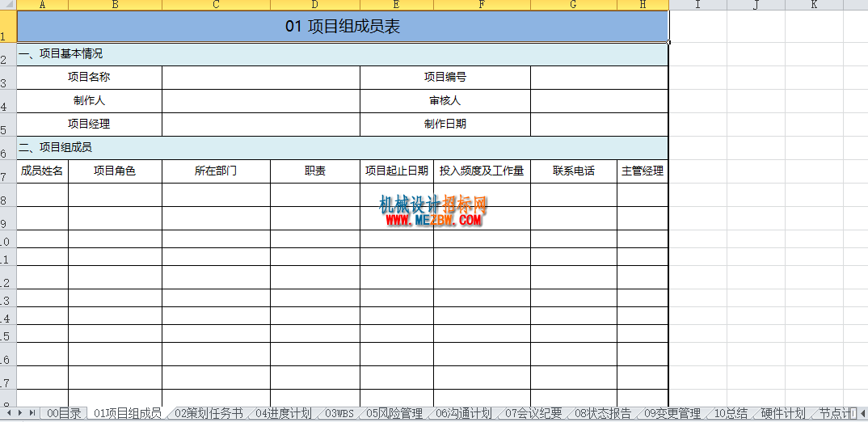
Task: Select the 01项目组成员 sheet tab
Action: point(128,413)
